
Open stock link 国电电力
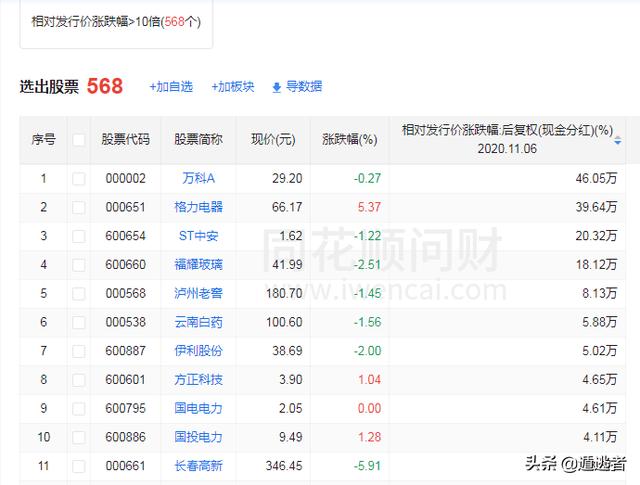(x=198, y=408)
